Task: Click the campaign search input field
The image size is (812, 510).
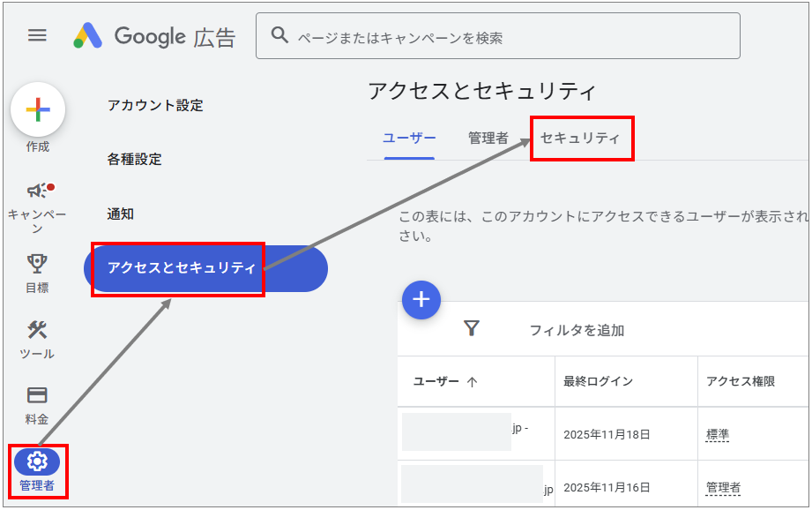Action: coord(441,35)
